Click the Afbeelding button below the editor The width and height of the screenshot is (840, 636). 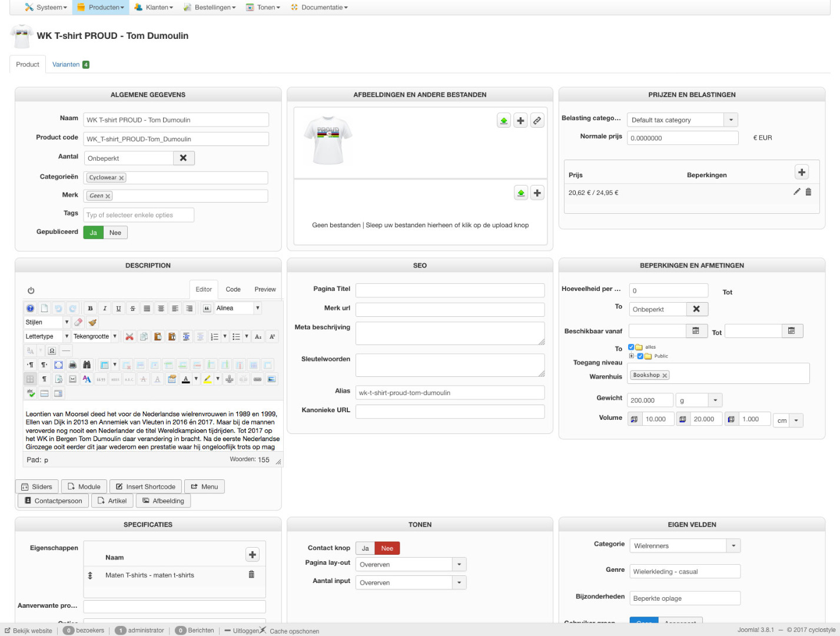point(163,501)
